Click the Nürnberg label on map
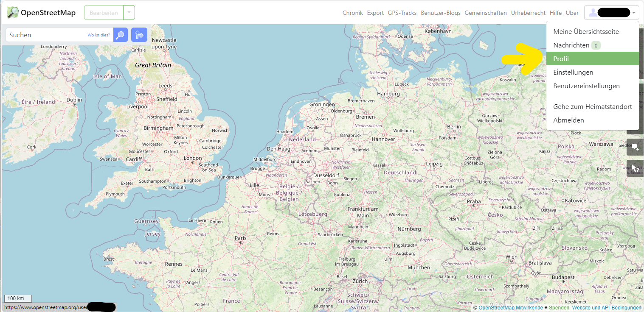Screen dimensions: 644x312 pos(409,229)
